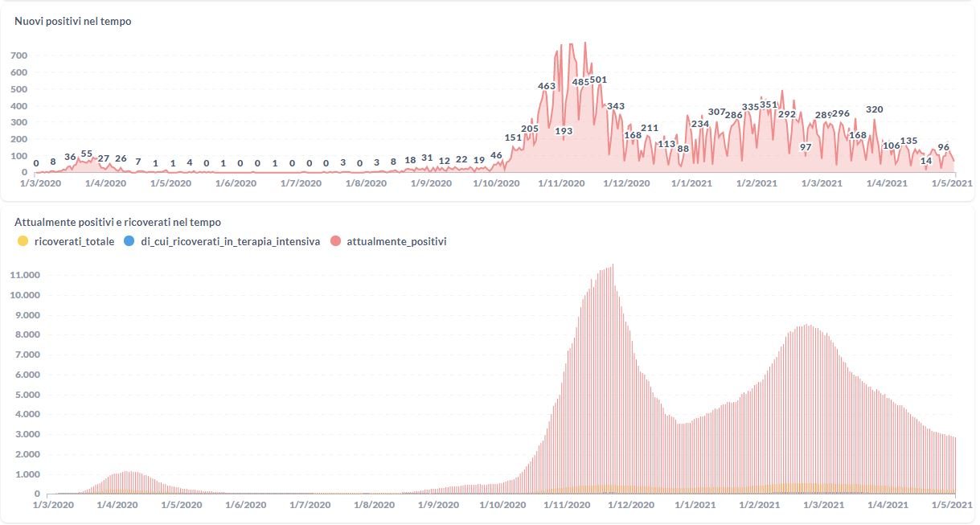This screenshot has width=980, height=525.
Task: Click the data point labeled 320
Action: [x=875, y=109]
